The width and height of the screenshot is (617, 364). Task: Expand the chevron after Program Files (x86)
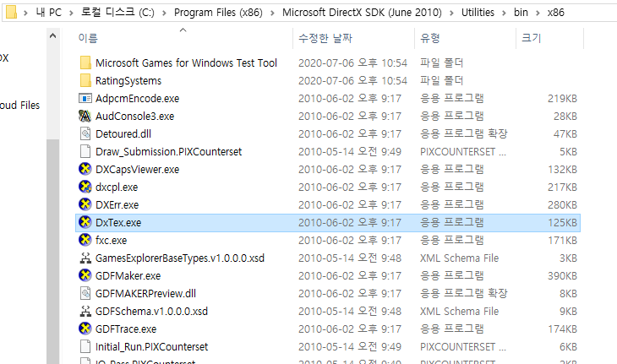coord(272,13)
